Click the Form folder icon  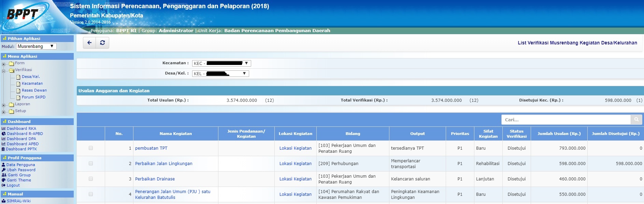tap(11, 64)
